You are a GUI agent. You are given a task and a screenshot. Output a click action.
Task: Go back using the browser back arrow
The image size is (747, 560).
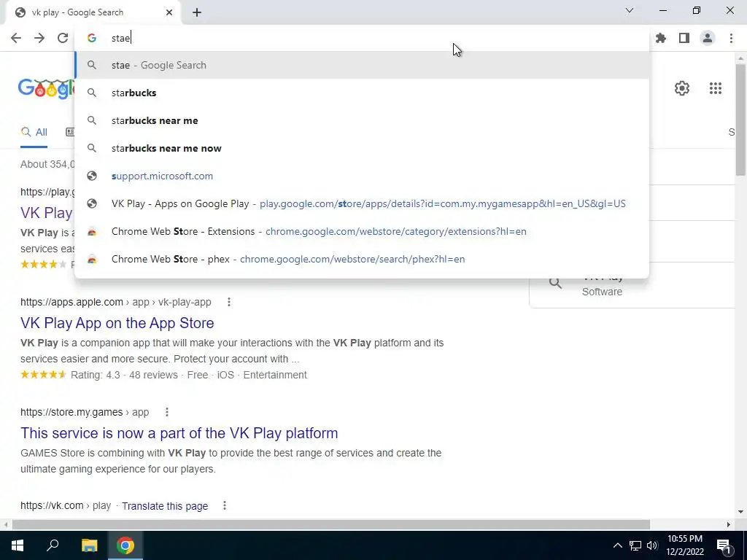[x=16, y=38]
